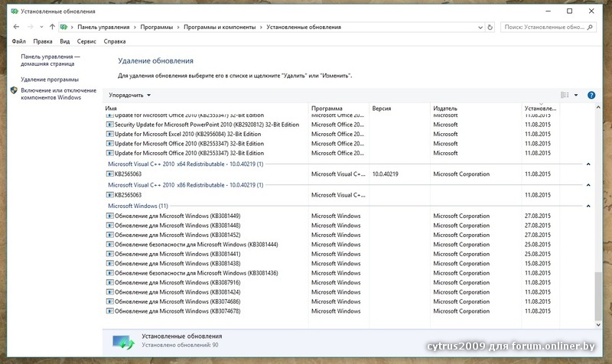Click the update icon of KB3087916
The width and height of the screenshot is (612, 364).
click(x=109, y=282)
